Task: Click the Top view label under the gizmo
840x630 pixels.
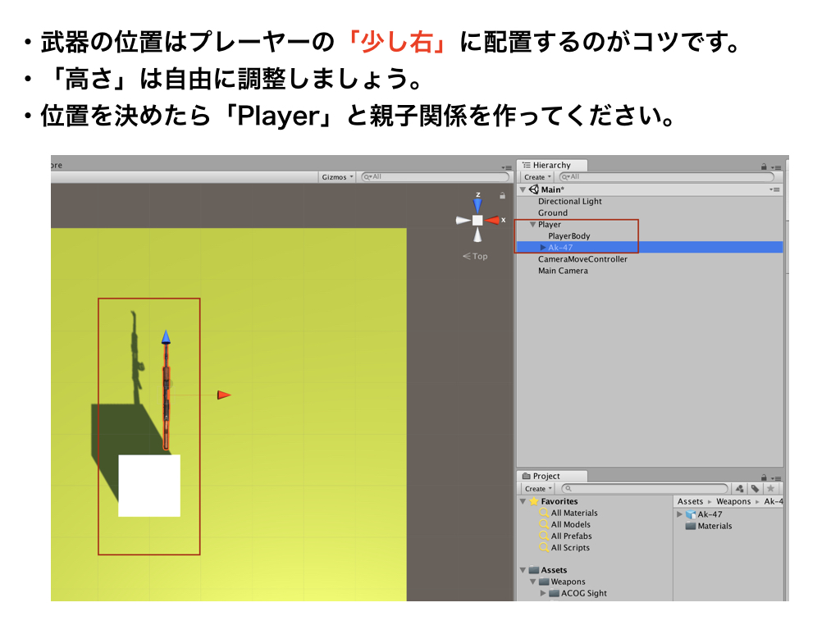Action: 476,256
